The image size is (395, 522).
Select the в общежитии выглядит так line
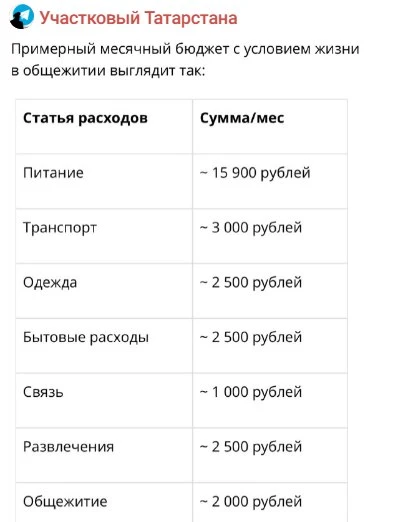coord(108,71)
